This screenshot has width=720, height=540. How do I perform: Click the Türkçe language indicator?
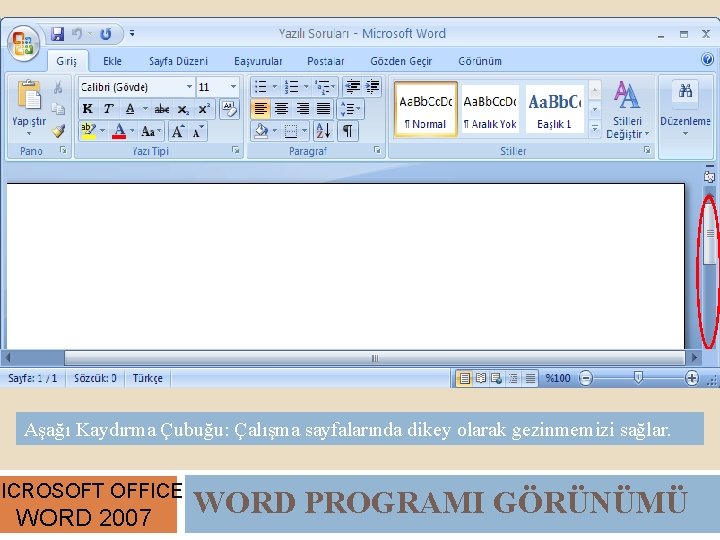coord(147,378)
